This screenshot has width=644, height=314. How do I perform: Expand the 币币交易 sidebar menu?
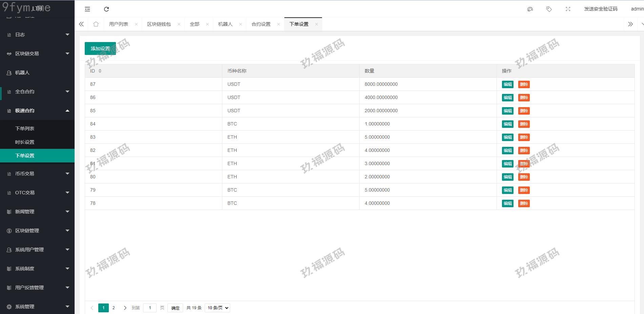pyautogui.click(x=37, y=174)
